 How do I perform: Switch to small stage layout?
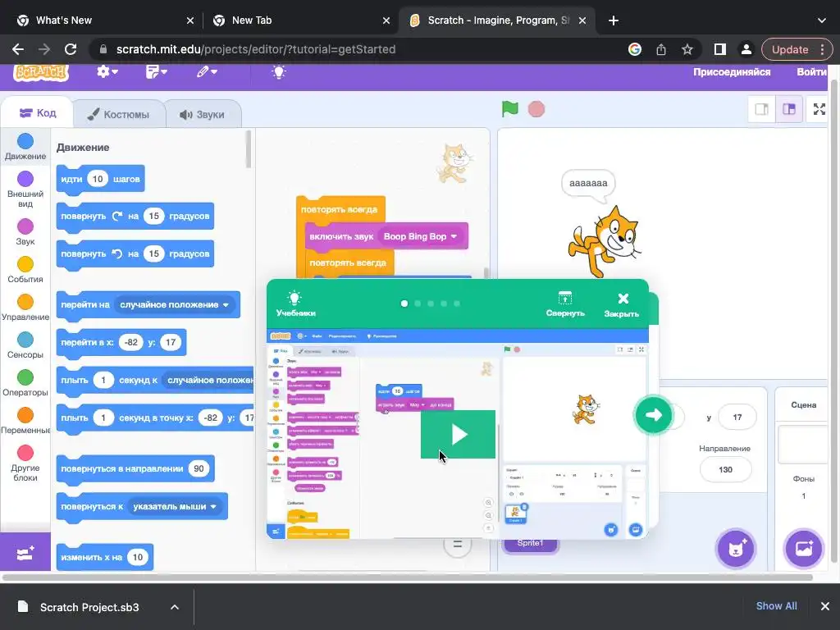761,109
